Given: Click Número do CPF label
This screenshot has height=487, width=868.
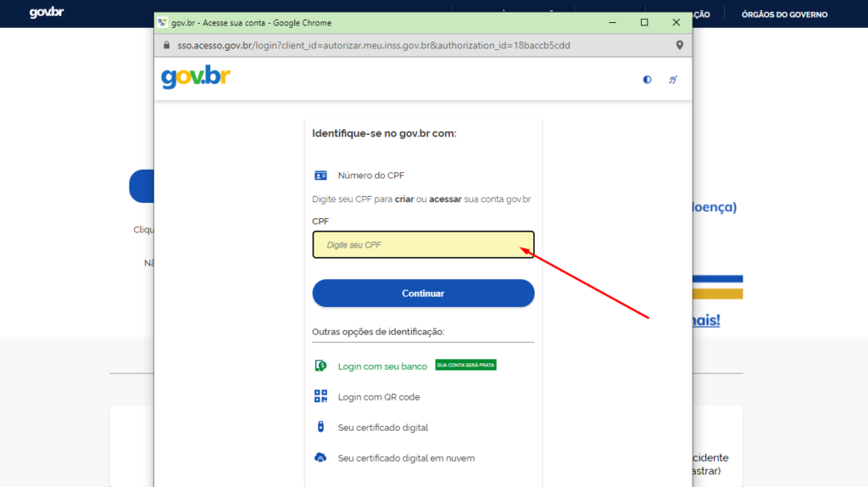Looking at the screenshot, I should [371, 176].
